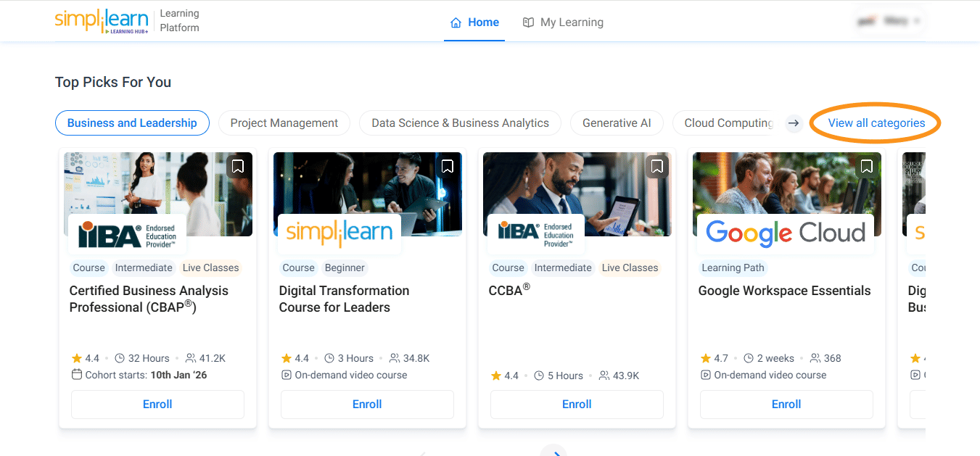
Task: Toggle bookmark on the CCBA course card
Action: [657, 167]
